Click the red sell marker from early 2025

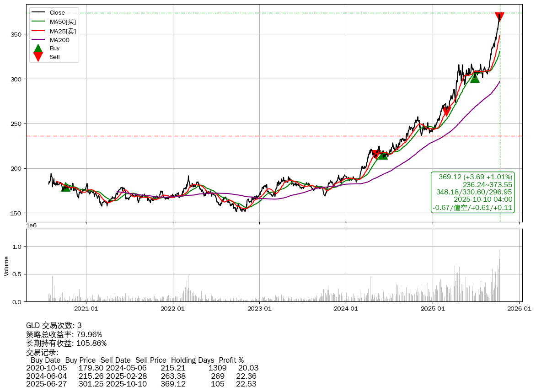[x=446, y=111]
